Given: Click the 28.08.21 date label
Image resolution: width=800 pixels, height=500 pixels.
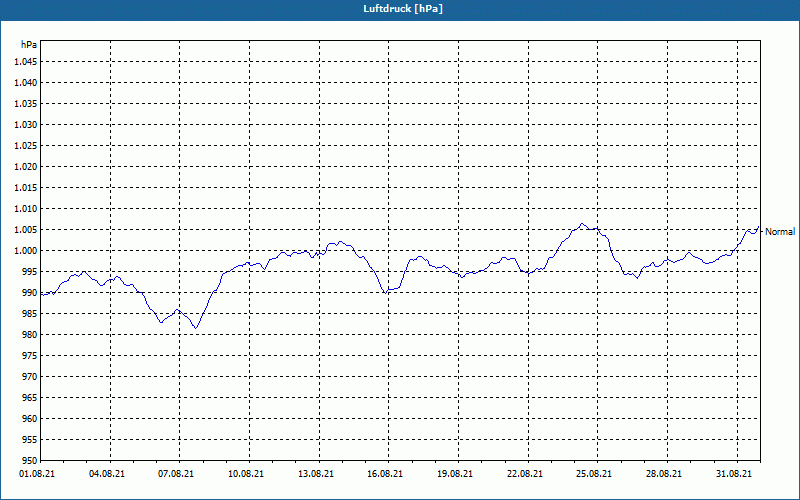Looking at the screenshot, I should 664,474.
